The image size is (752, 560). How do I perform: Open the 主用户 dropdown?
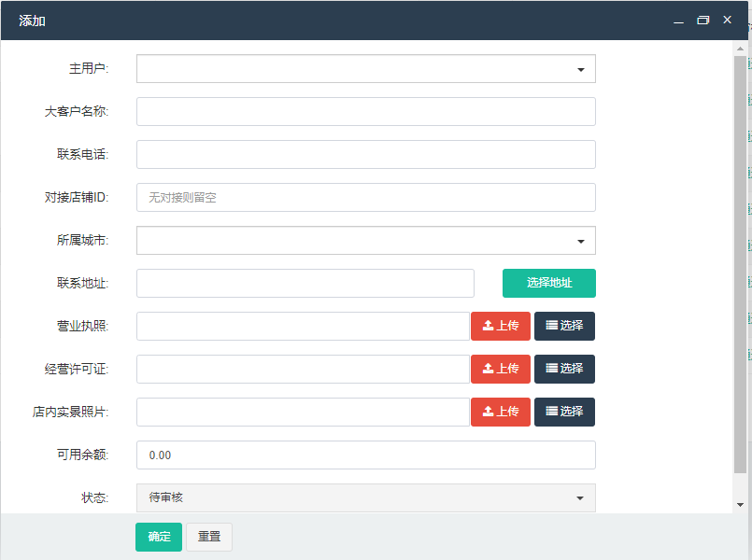click(x=366, y=68)
